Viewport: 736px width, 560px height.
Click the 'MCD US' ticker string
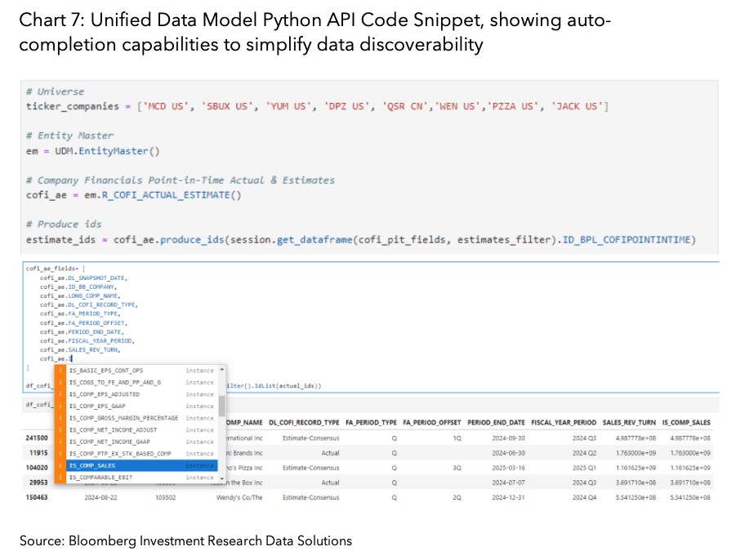(166, 106)
